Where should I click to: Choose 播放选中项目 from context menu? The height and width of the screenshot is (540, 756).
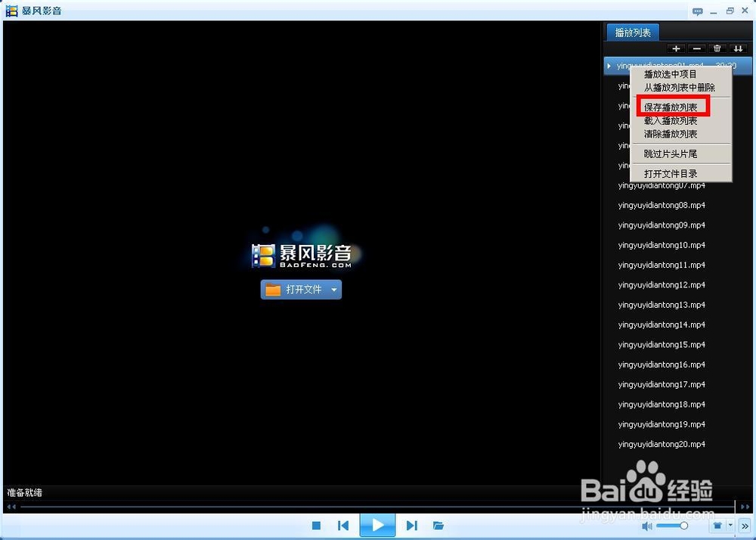point(670,74)
